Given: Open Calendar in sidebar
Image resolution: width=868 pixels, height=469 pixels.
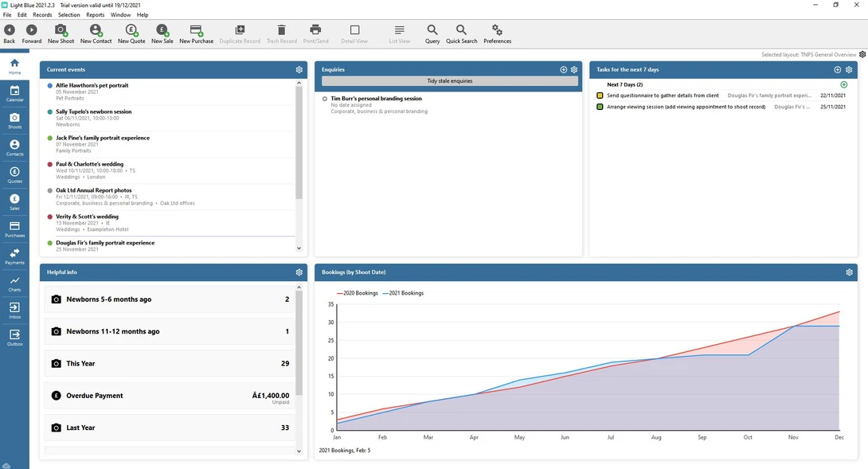Looking at the screenshot, I should click(14, 93).
